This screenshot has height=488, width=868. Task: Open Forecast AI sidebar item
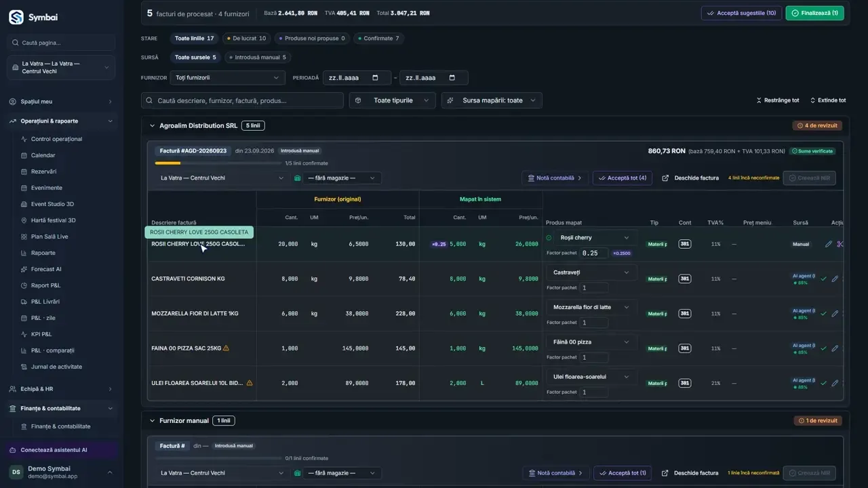[x=46, y=269]
